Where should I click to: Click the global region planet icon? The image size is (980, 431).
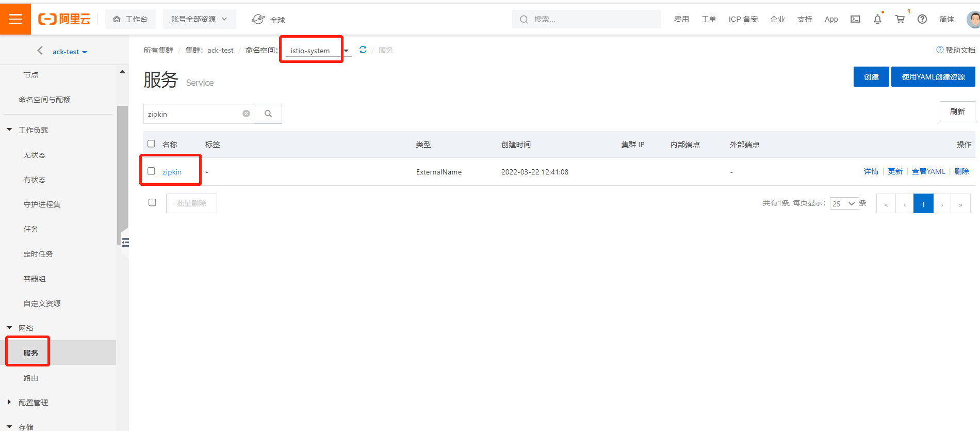(x=258, y=19)
